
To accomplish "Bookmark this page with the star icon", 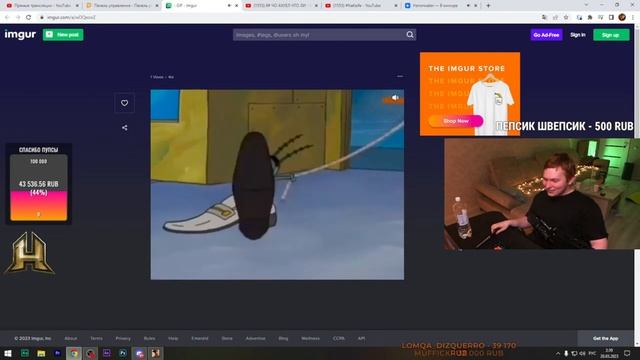I will coord(566,18).
